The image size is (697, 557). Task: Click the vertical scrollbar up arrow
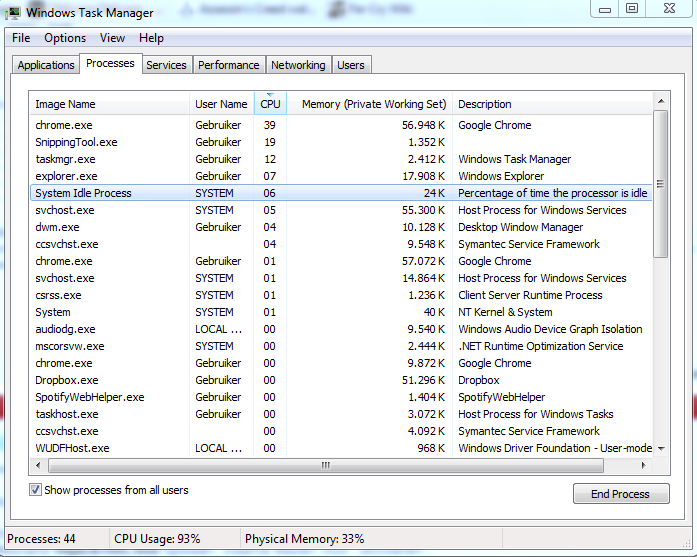point(661,101)
